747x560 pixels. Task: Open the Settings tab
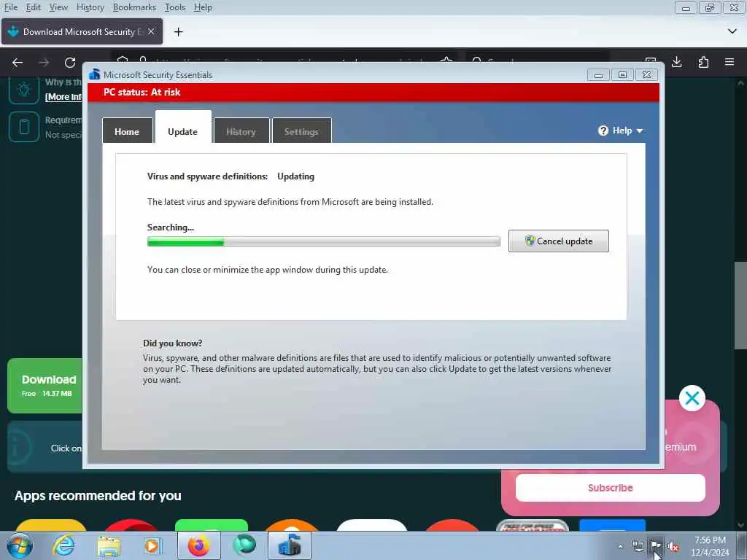(x=301, y=131)
